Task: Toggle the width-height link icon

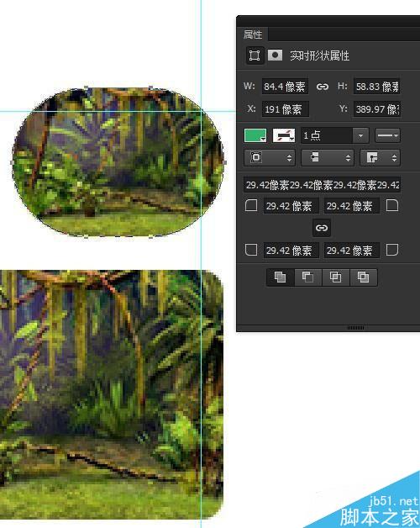Action: coord(323,87)
